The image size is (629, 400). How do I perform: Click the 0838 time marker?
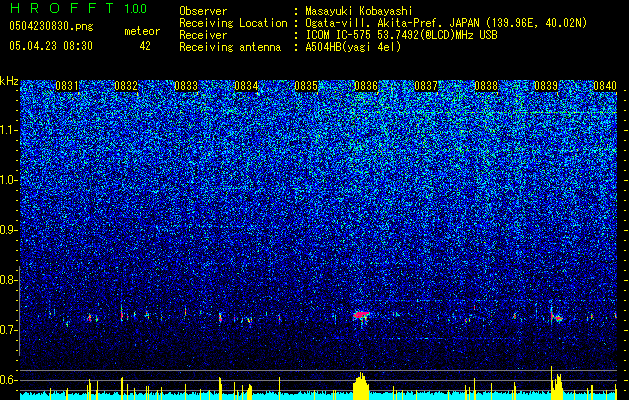(486, 86)
